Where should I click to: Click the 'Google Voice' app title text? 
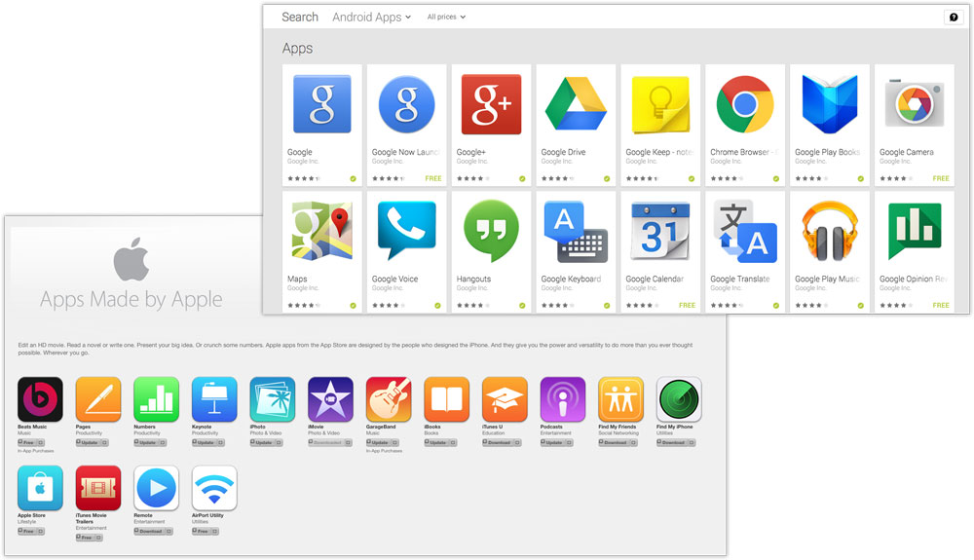395,279
